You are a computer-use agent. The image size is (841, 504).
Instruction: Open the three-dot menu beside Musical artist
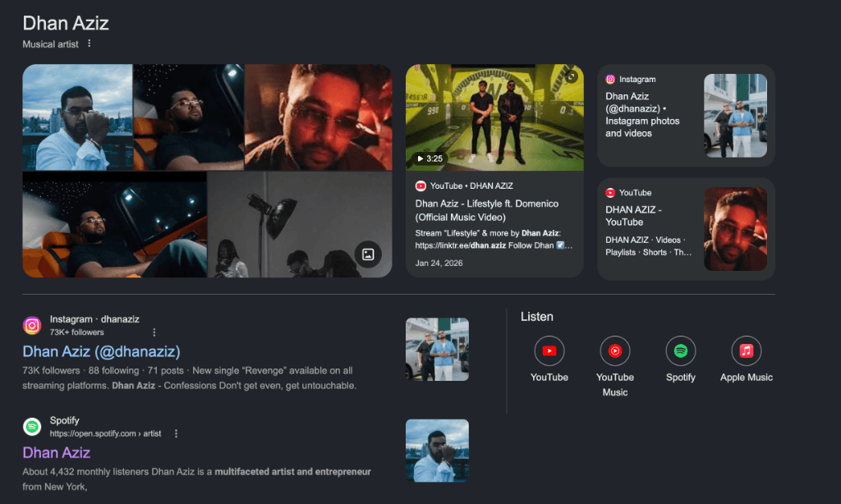coord(89,44)
